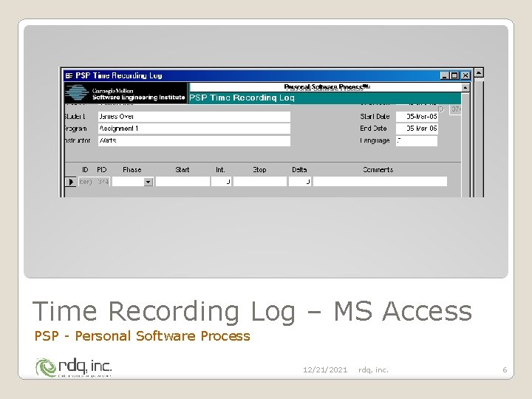The image size is (532, 399).
Task: Click the form scrollbar up arrow
Action: (465, 87)
